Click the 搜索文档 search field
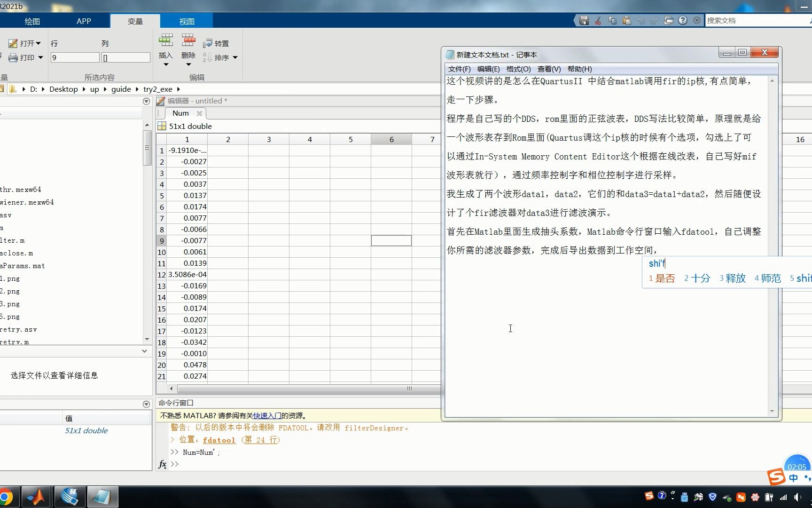The image size is (812, 508). coord(752,20)
